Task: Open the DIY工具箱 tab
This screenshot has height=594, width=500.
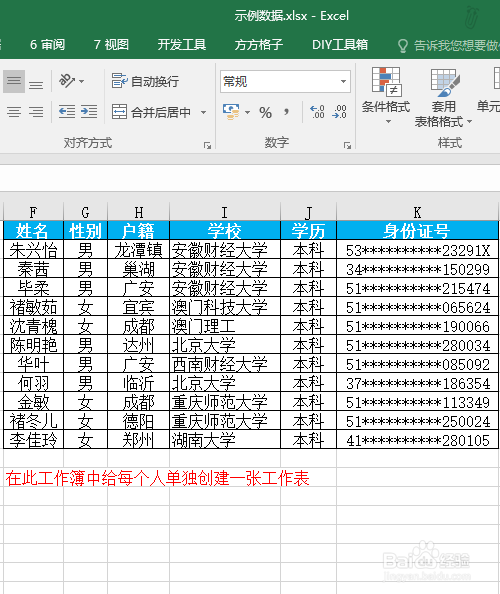Action: coord(340,45)
